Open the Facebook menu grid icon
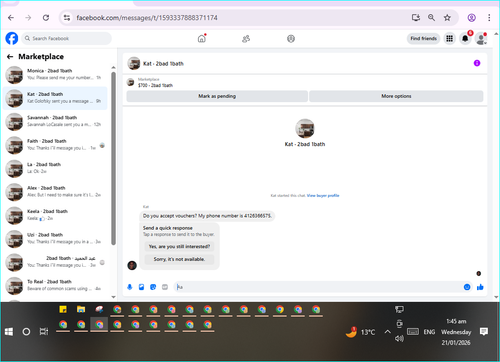This screenshot has height=362, width=500. pos(449,39)
